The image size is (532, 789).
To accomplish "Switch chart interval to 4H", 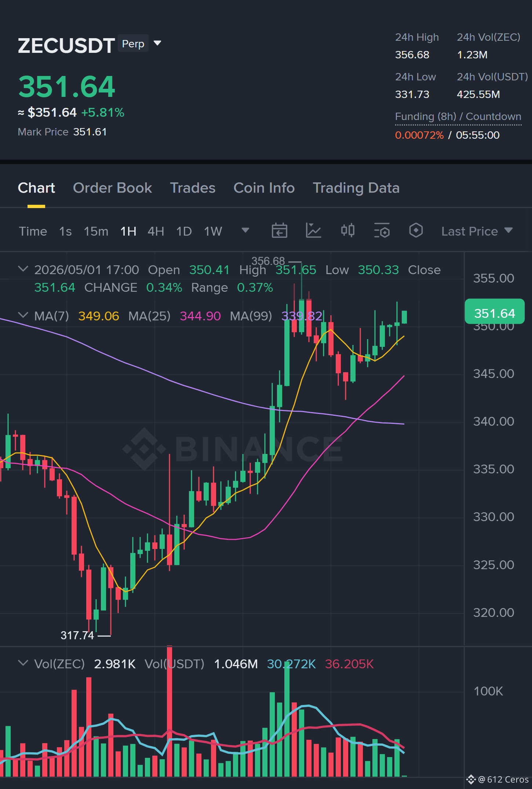I will 156,232.
